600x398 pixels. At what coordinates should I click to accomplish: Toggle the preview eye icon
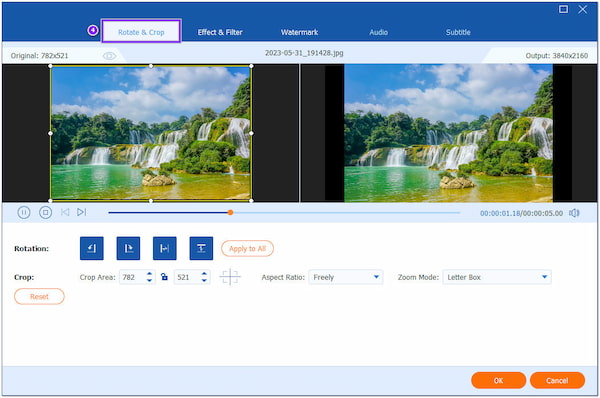pos(109,56)
